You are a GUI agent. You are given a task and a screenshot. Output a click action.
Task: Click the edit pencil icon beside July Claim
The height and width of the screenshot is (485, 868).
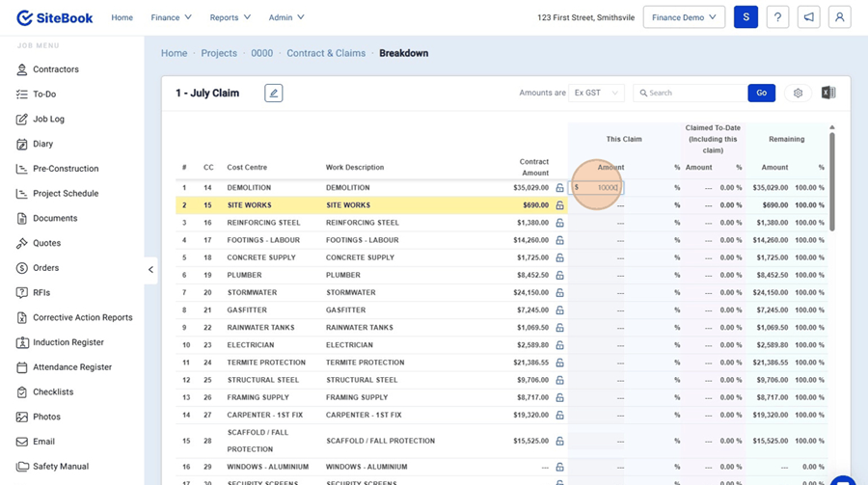click(274, 94)
